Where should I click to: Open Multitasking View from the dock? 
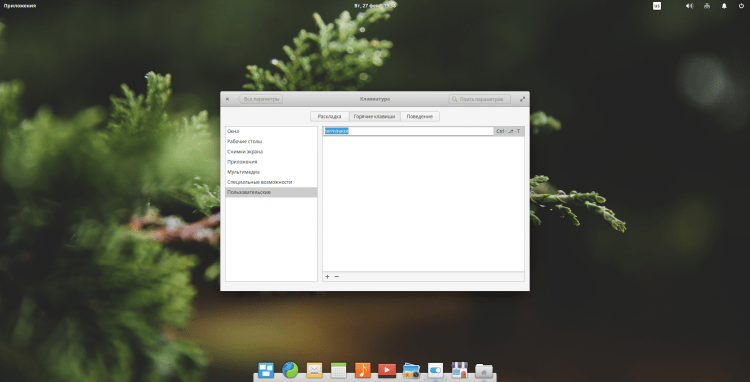[266, 370]
